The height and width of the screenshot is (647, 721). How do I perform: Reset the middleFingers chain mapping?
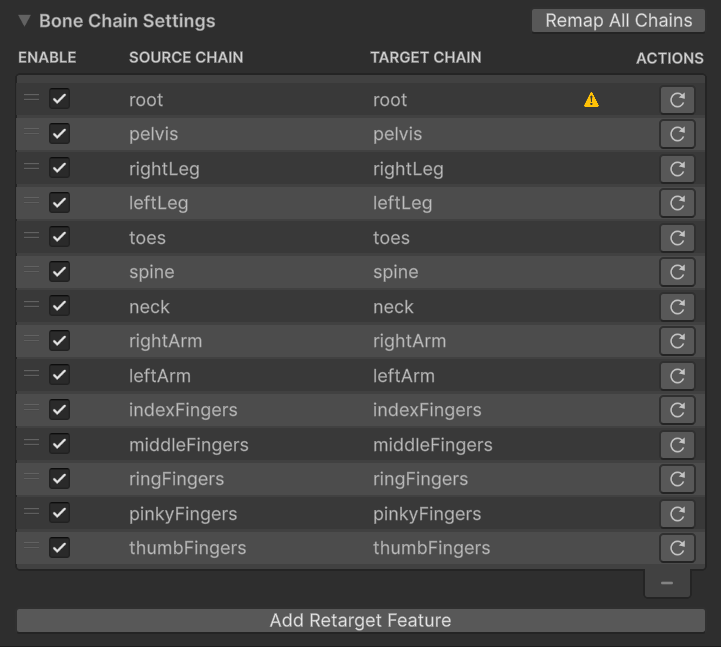[677, 445]
